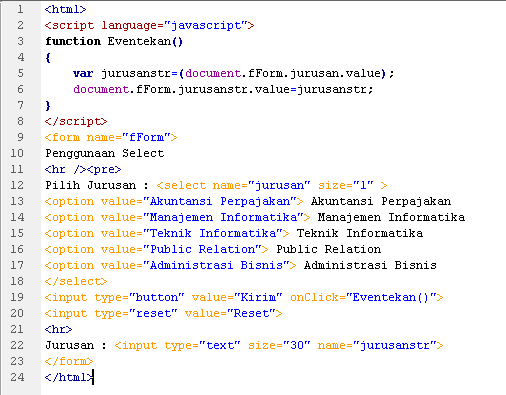Click the <hr /><pre> line

[83, 169]
